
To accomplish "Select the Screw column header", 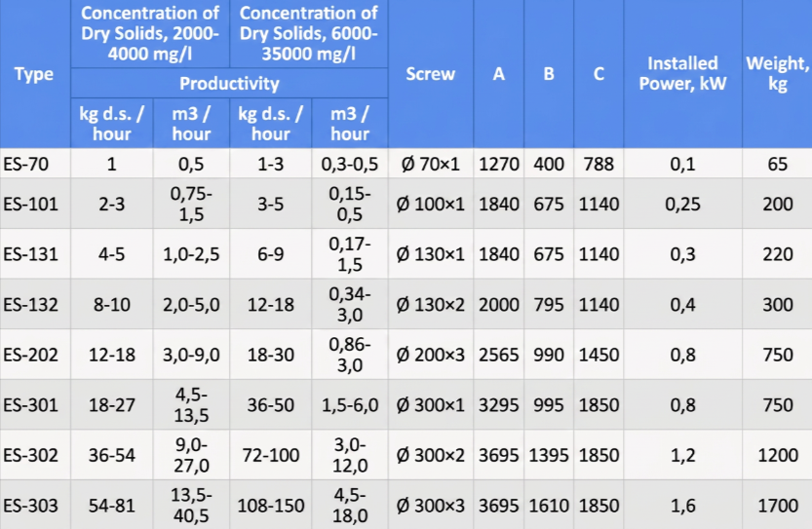I will [x=430, y=74].
